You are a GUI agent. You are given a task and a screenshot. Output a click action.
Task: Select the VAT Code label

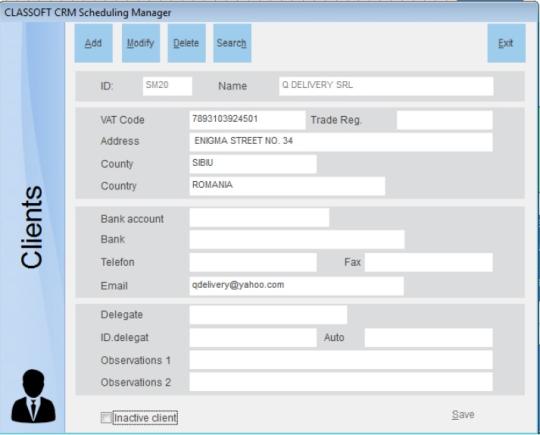pyautogui.click(x=122, y=120)
